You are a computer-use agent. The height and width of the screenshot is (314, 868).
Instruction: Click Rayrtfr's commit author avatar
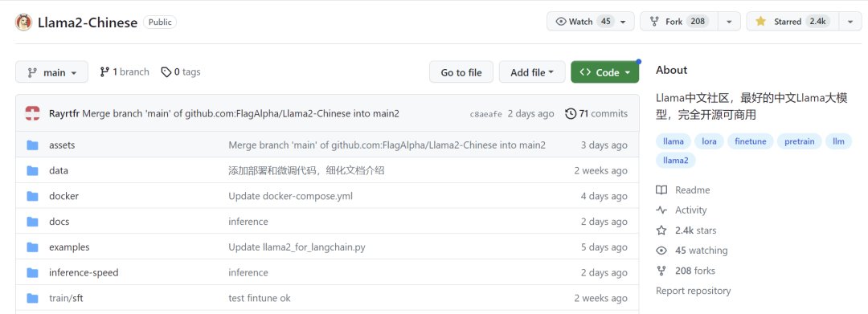coord(32,113)
